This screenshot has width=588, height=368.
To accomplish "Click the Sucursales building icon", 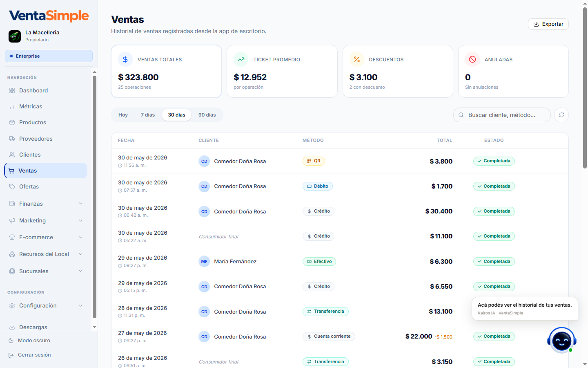I will (12, 271).
